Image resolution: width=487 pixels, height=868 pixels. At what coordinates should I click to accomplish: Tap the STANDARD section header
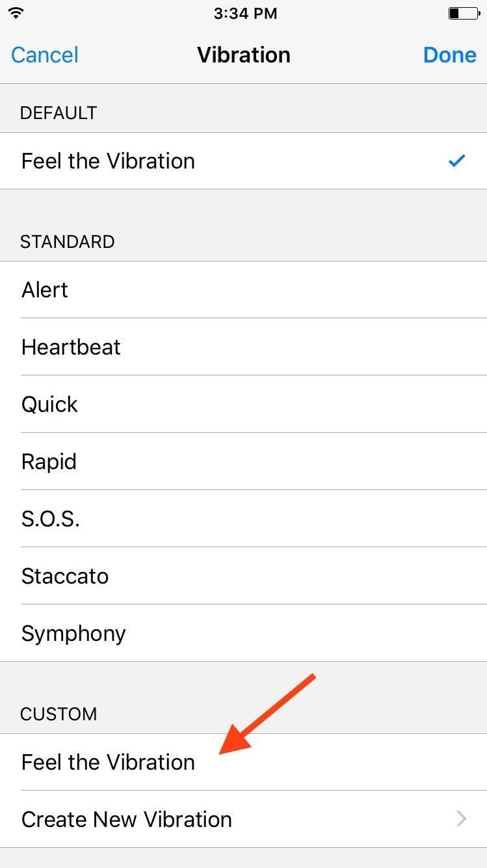[67, 241]
